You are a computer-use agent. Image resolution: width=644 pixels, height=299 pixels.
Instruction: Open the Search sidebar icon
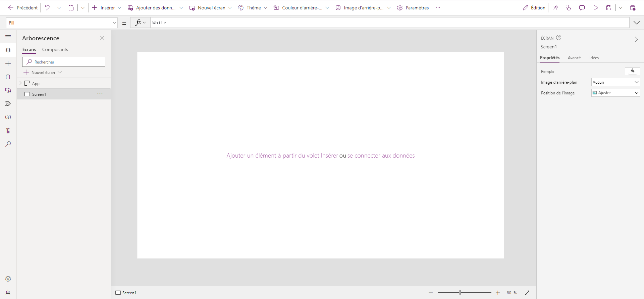pyautogui.click(x=8, y=144)
